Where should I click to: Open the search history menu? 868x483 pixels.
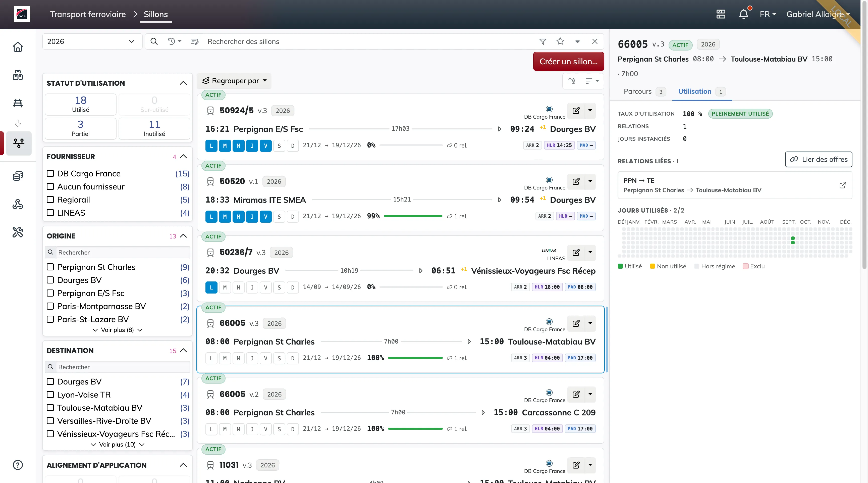[175, 41]
